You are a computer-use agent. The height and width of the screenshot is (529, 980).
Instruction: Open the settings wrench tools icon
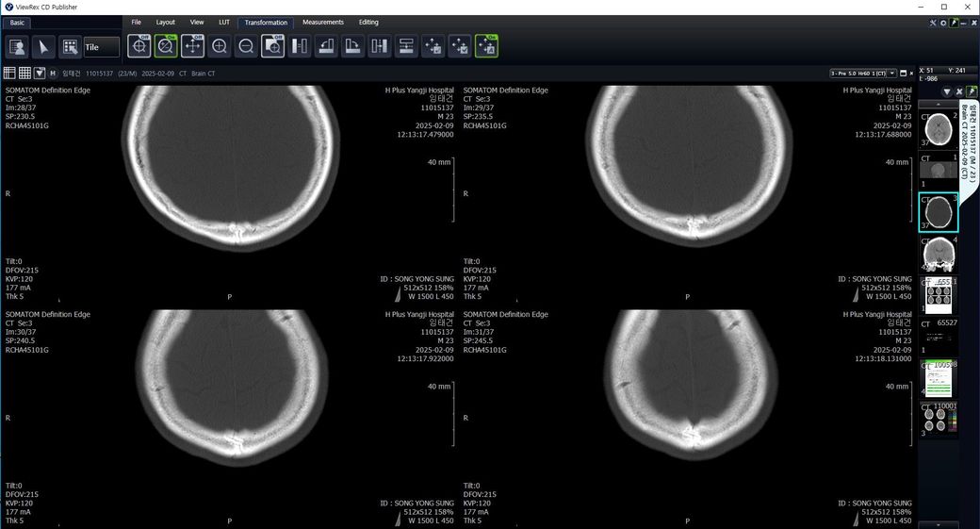tap(932, 22)
